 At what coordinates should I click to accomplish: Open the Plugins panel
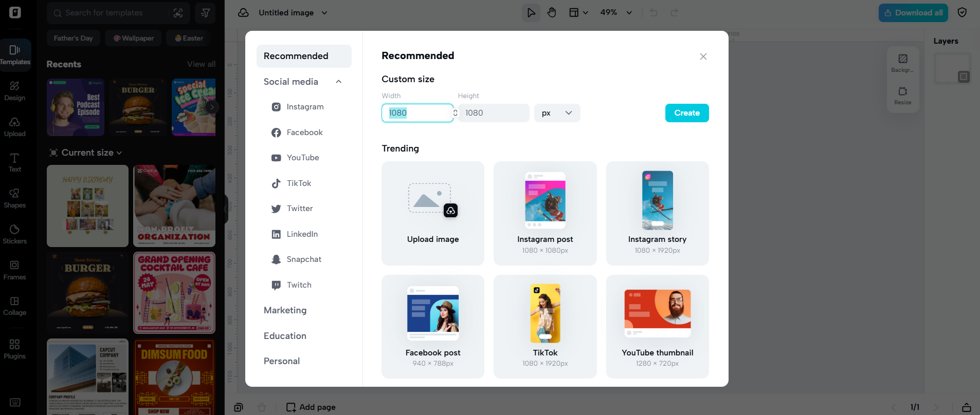pos(14,349)
